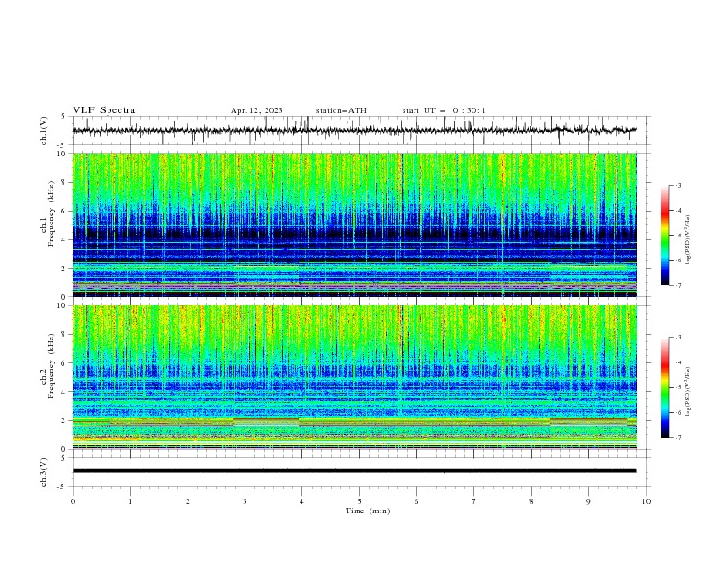Click the ch.2 color bar "log(PSD)(V²/Hz)" label
This screenshot has height=563, width=728.
click(x=688, y=392)
